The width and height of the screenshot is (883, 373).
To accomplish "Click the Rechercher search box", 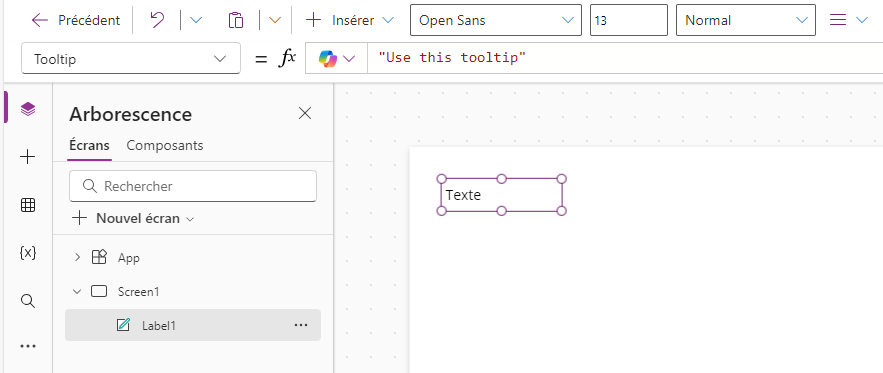I will click(193, 186).
